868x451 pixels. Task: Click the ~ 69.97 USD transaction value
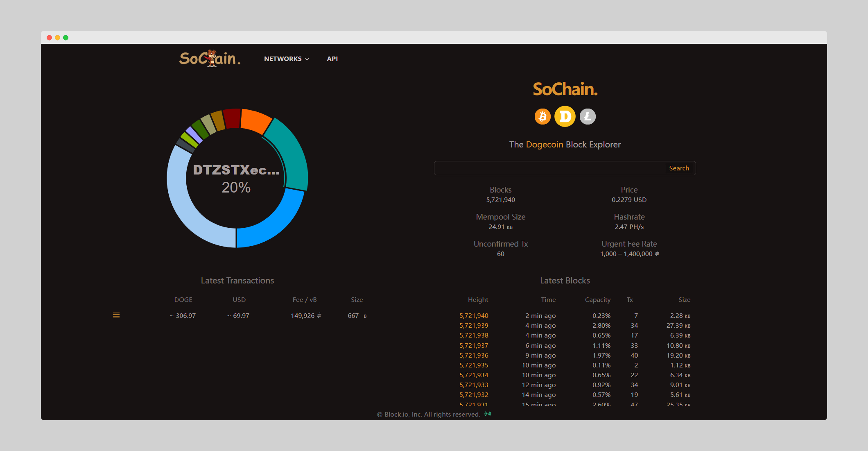(x=238, y=316)
